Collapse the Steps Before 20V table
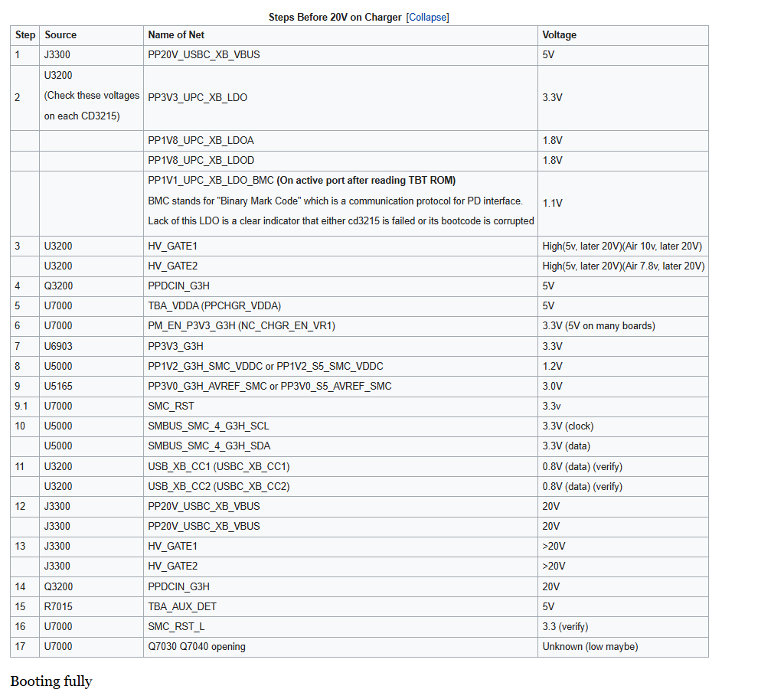 tap(427, 17)
